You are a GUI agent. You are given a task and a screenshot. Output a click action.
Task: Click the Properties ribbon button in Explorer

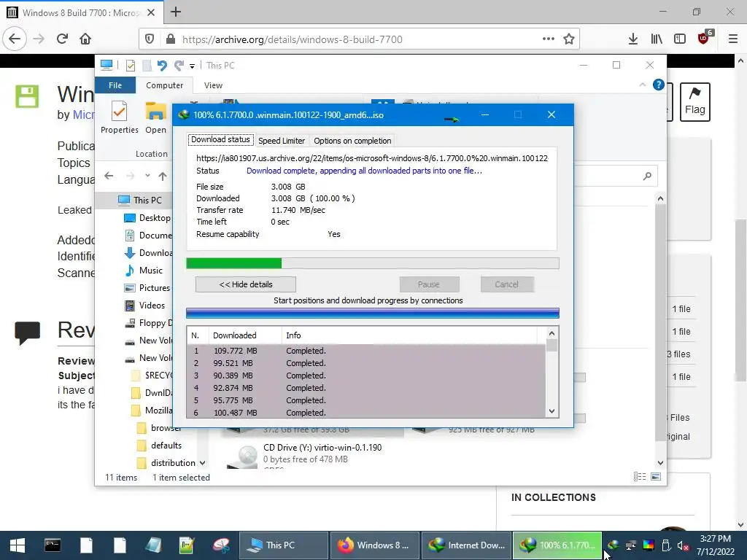119,117
